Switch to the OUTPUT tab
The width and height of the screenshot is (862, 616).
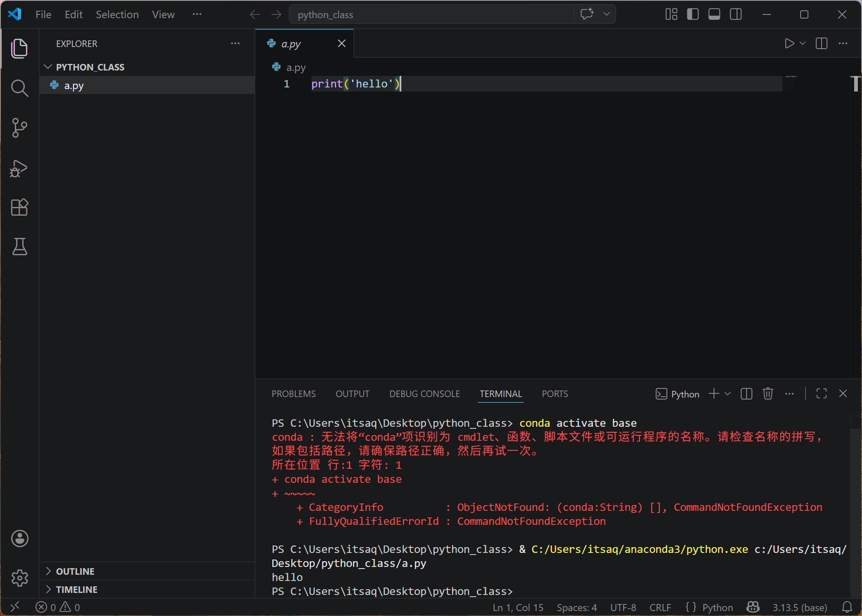tap(353, 394)
